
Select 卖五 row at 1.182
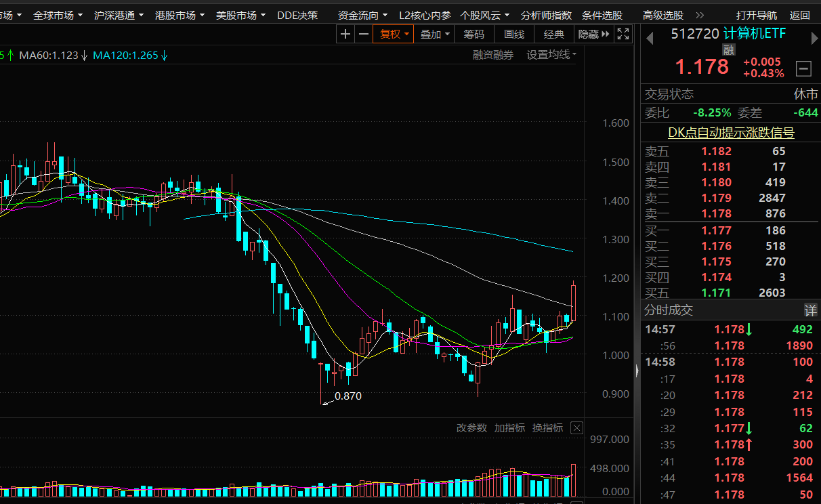pyautogui.click(x=731, y=151)
